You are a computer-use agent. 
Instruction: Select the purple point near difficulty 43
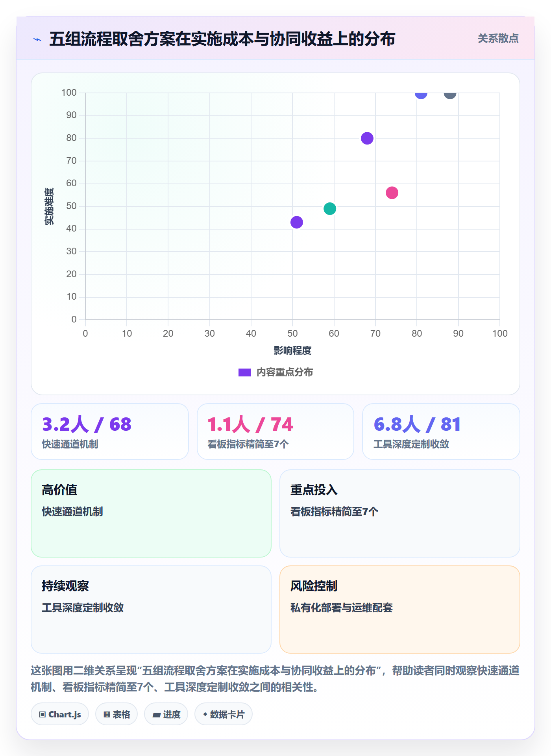(x=297, y=222)
